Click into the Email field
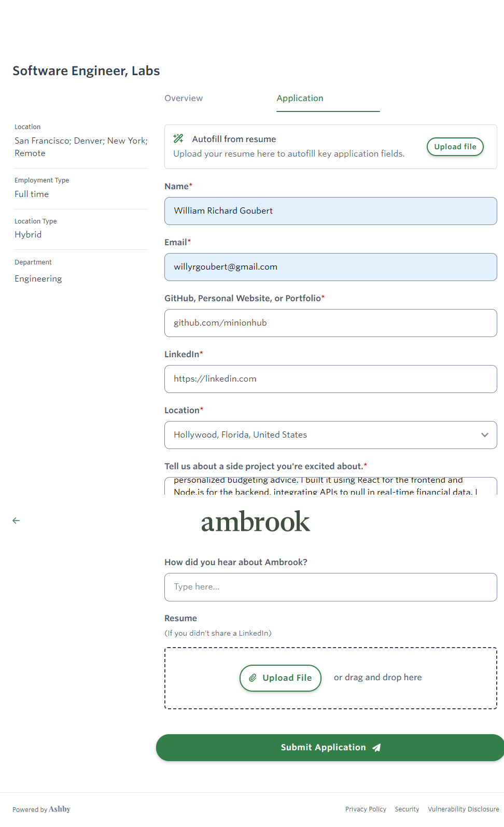Image resolution: width=504 pixels, height=827 pixels. click(330, 267)
